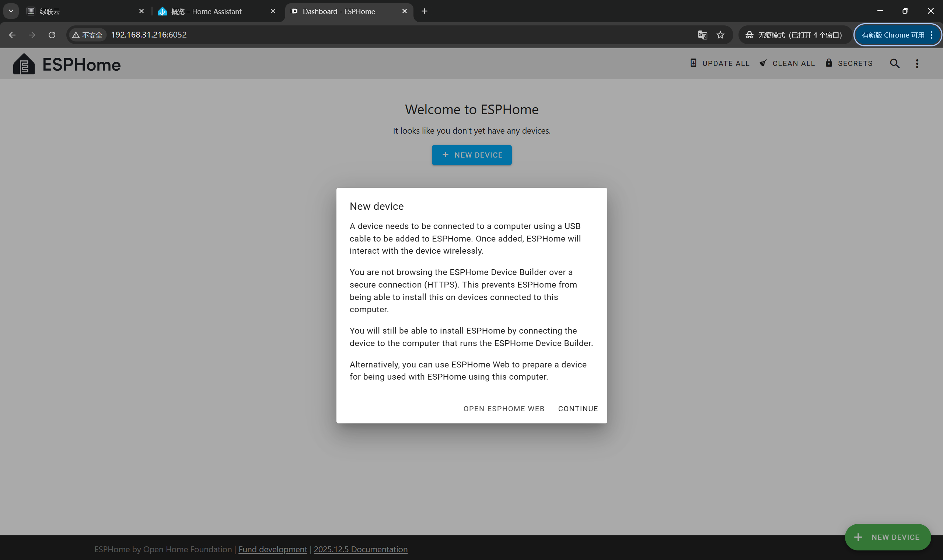Screen dimensions: 943x560
Task: Bookmark this page with the star icon
Action: 720,35
